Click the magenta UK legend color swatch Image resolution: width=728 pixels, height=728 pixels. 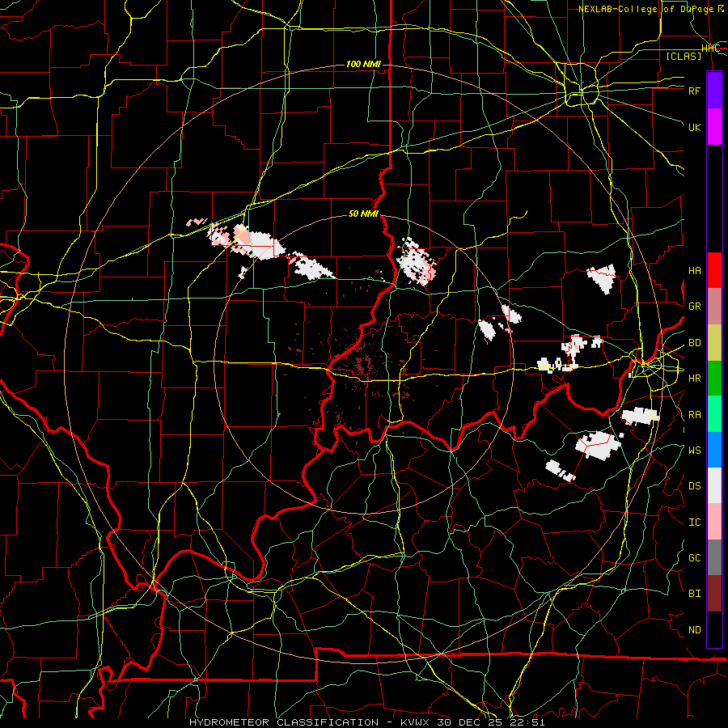[714, 127]
